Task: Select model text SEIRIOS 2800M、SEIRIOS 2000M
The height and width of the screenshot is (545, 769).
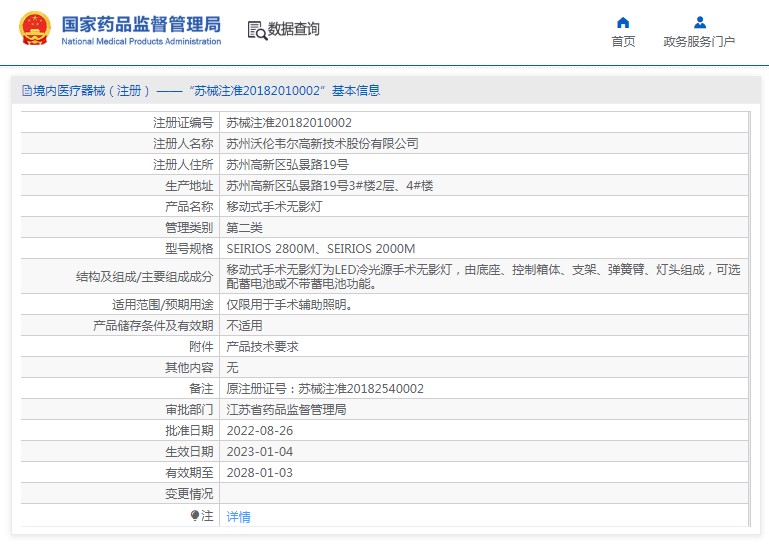Action: (x=321, y=249)
